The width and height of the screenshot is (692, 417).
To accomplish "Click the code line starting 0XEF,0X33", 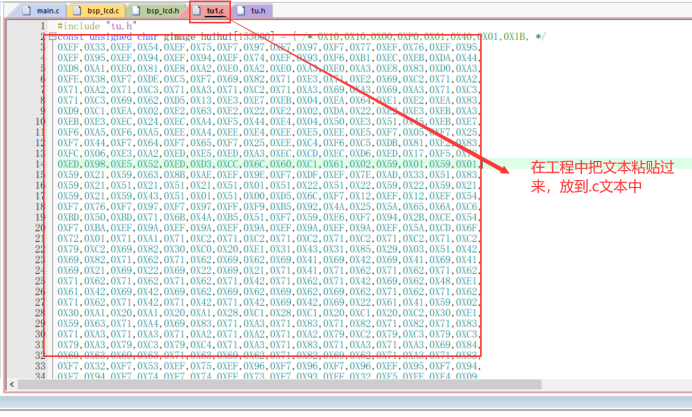I will click(268, 47).
